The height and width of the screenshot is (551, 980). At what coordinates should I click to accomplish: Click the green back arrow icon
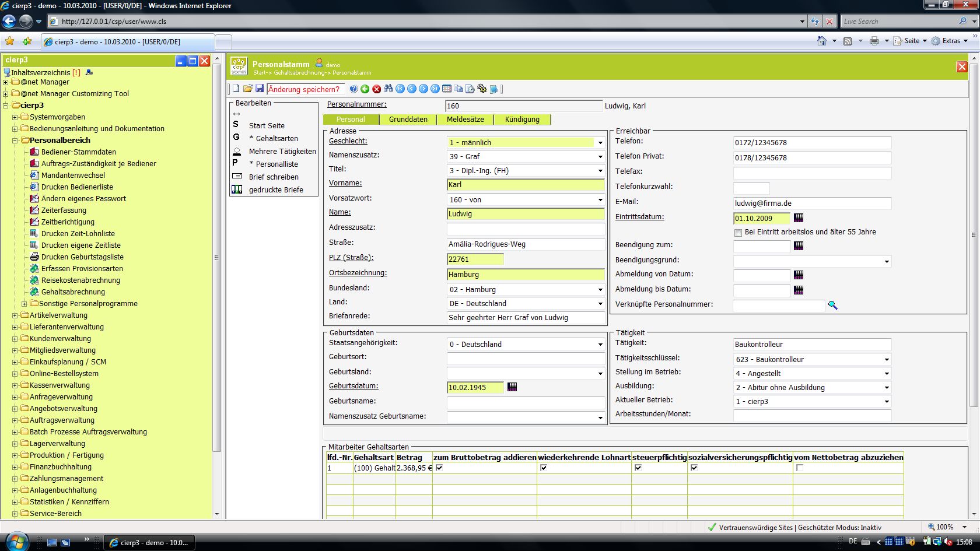click(365, 89)
